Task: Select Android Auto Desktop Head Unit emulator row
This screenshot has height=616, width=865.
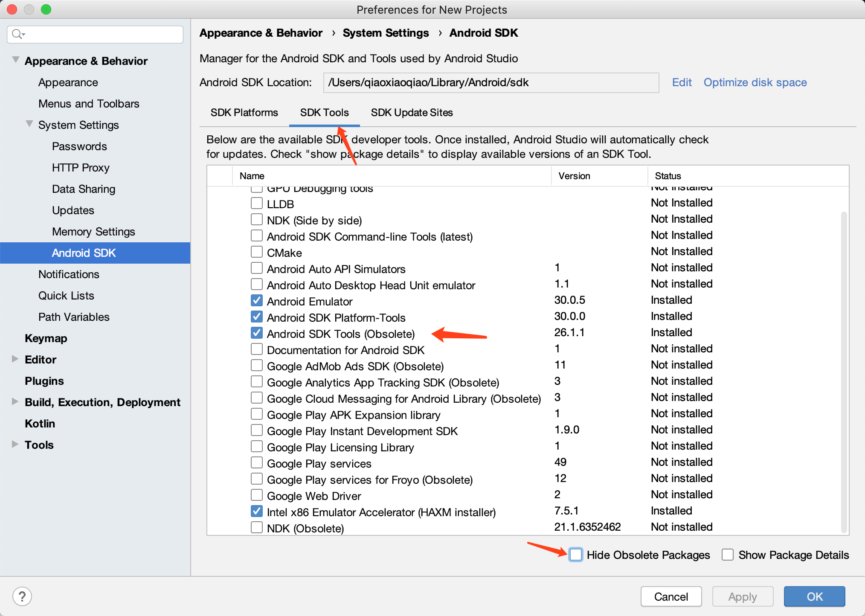Action: 528,284
